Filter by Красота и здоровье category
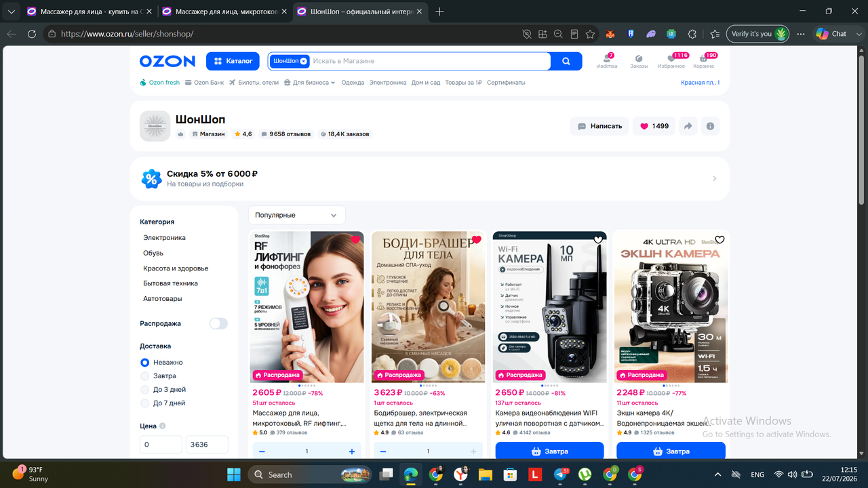 (x=176, y=268)
